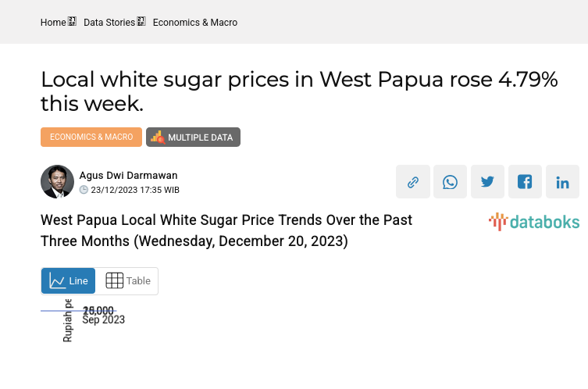Copy the article link icon
This screenshot has width=588, height=389.
click(412, 182)
